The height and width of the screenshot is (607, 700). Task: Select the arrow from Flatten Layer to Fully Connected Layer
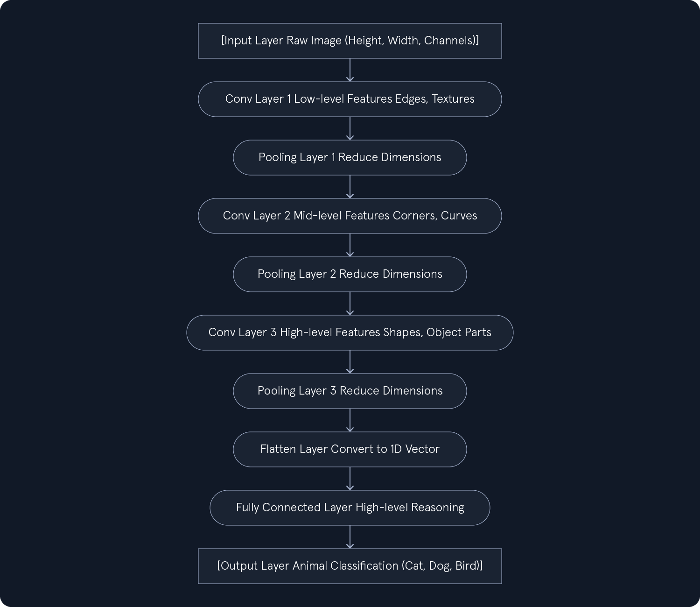point(350,479)
